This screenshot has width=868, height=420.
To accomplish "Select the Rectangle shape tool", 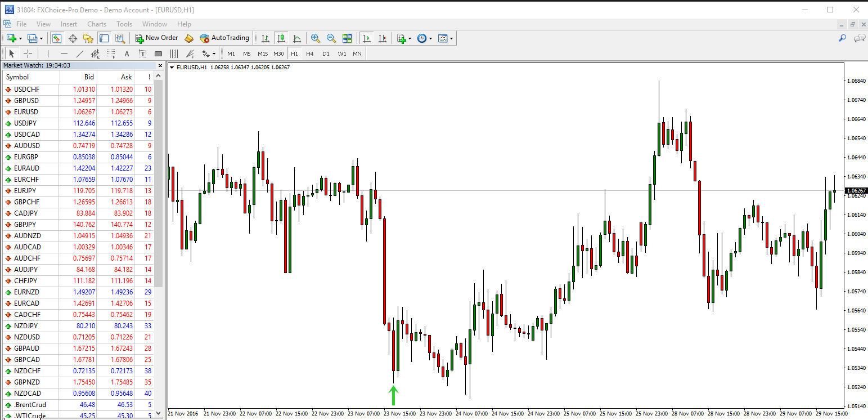I will coord(158,53).
